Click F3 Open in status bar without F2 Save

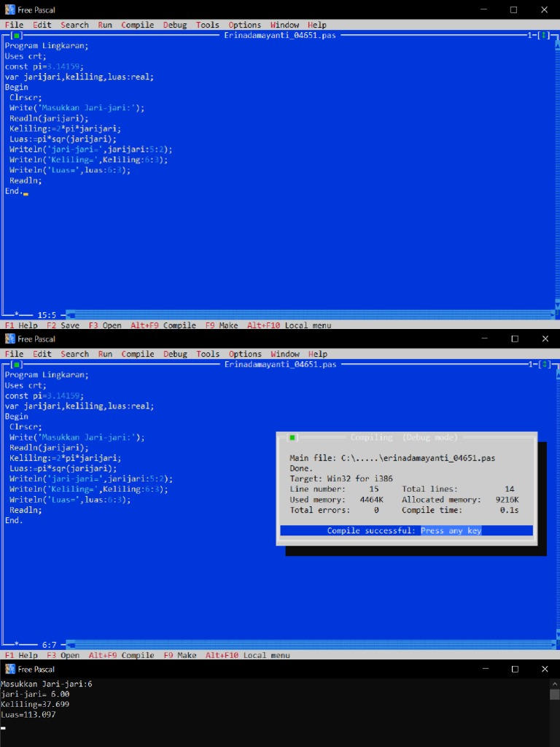coord(63,656)
